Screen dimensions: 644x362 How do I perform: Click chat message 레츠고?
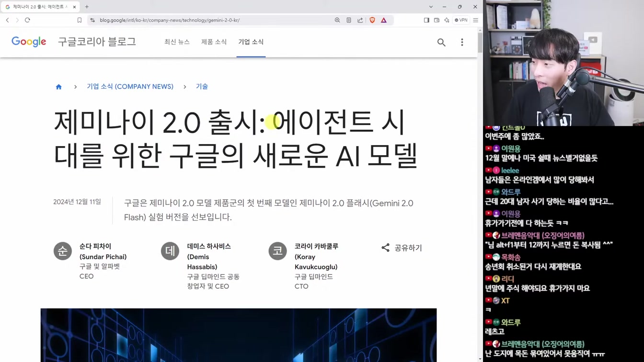[495, 331]
